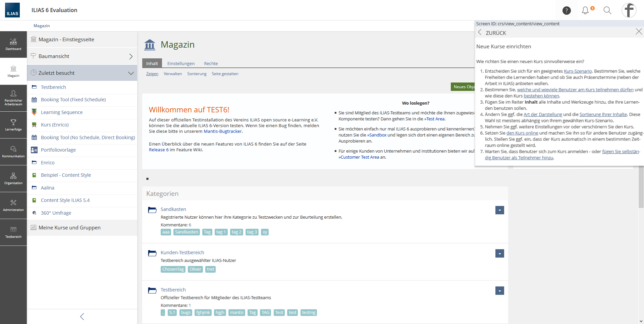The height and width of the screenshot is (324, 644).
Task: Open actions dropdown for Sandkasten
Action: click(x=499, y=210)
